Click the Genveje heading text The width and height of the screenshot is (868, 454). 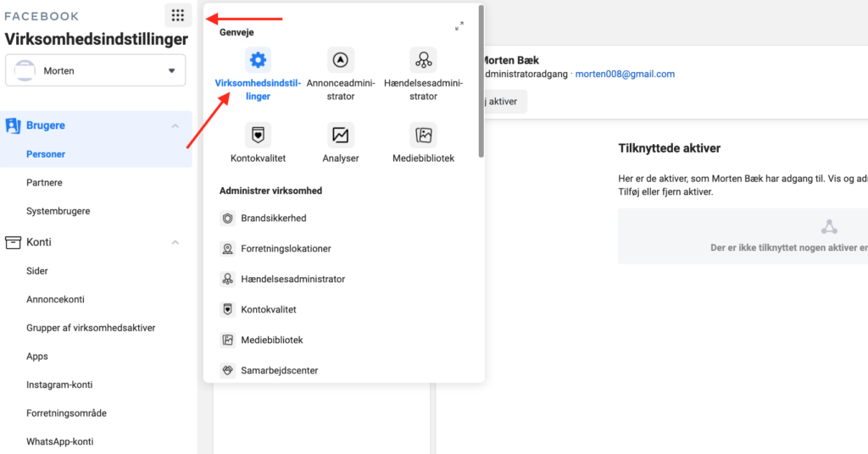tap(236, 32)
